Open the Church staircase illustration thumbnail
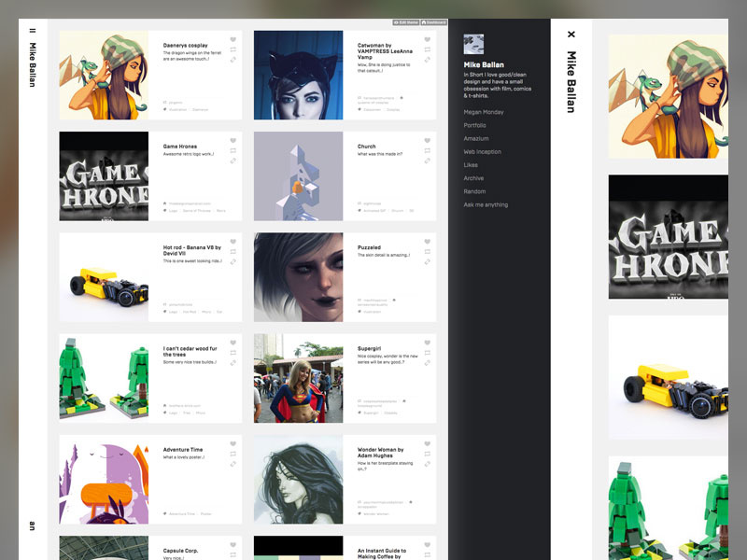 click(298, 176)
